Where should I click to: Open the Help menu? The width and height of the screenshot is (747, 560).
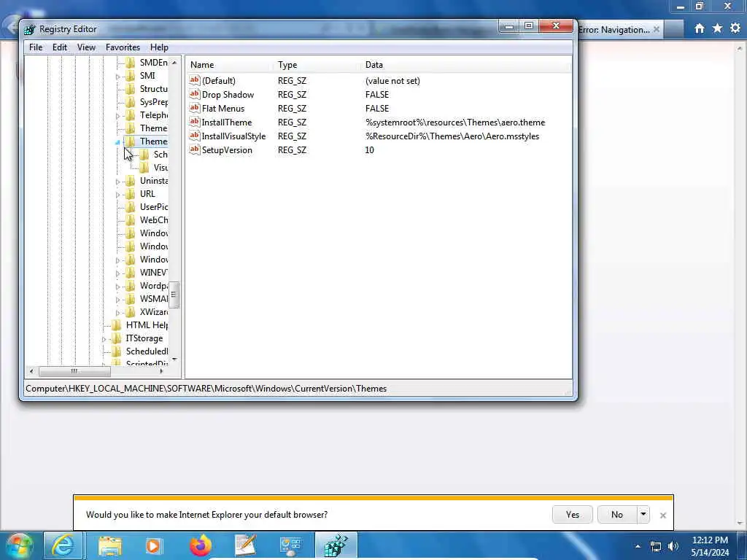pyautogui.click(x=159, y=47)
